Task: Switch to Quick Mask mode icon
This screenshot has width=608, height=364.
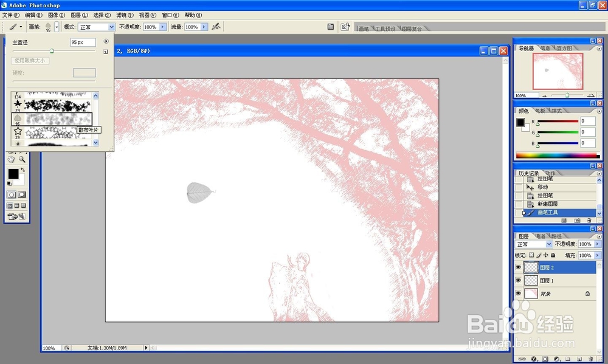Action: coord(22,194)
